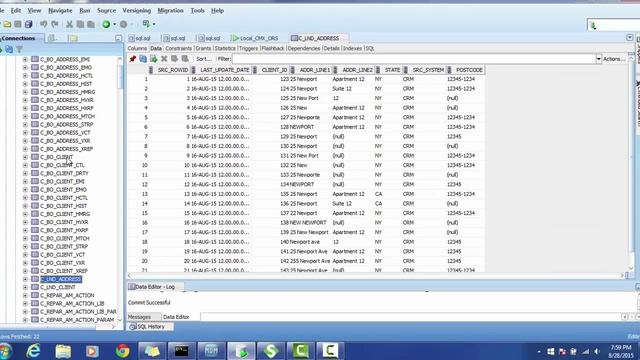The image size is (640, 360).
Task: Click the C_BO_CLIENT table icon in tree
Action: (x=35, y=157)
